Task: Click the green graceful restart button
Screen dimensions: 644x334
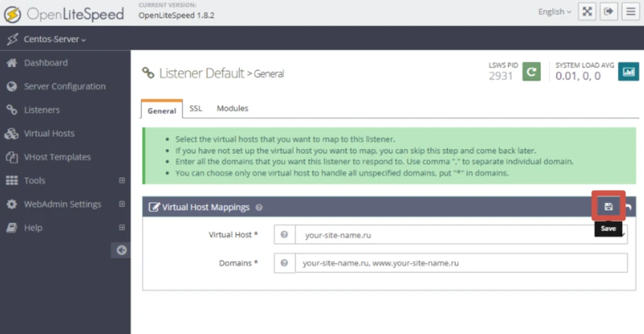Action: [x=532, y=72]
